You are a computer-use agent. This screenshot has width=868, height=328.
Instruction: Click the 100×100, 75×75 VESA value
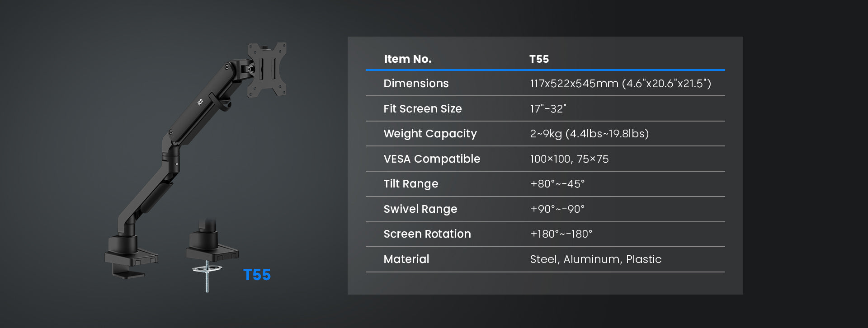point(569,159)
